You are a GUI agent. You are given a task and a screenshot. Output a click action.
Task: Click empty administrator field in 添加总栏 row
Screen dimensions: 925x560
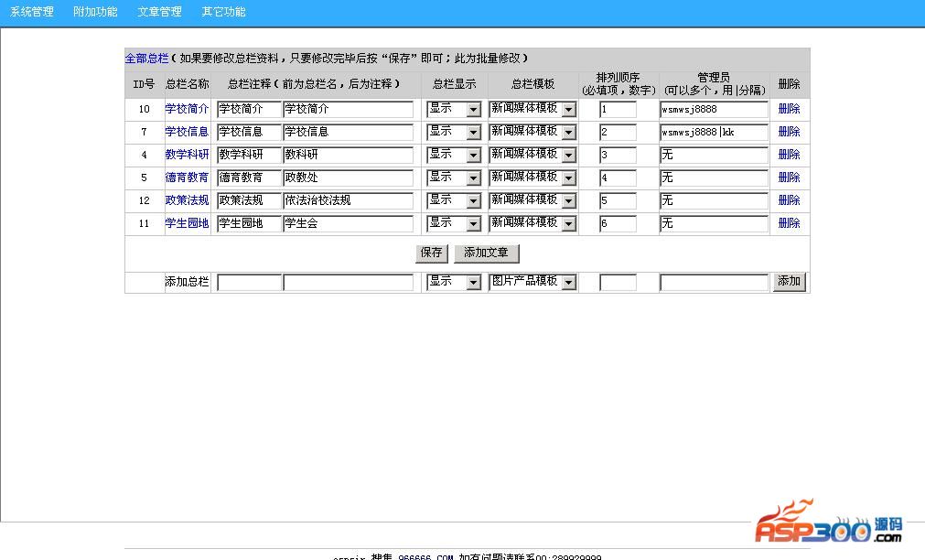714,283
